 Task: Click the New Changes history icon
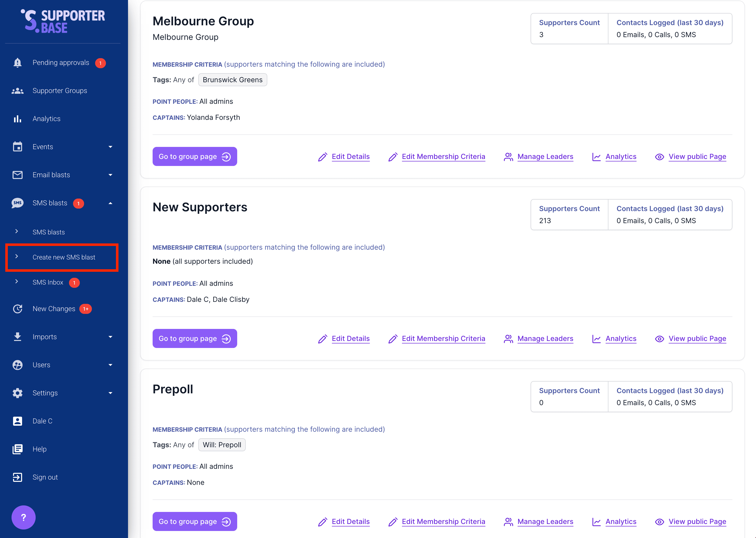[18, 309]
